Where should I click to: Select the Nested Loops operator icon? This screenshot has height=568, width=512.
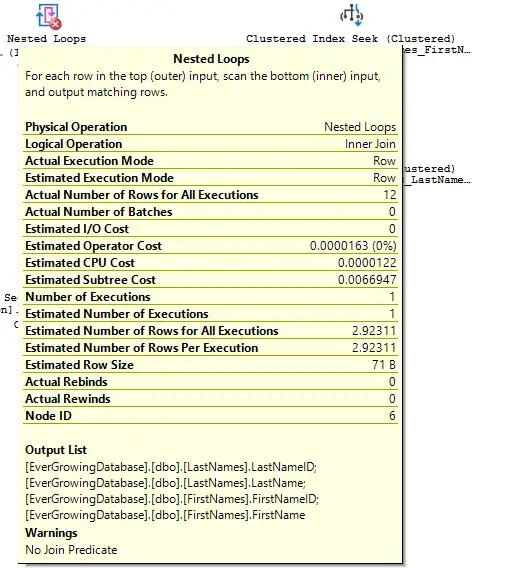click(x=49, y=17)
